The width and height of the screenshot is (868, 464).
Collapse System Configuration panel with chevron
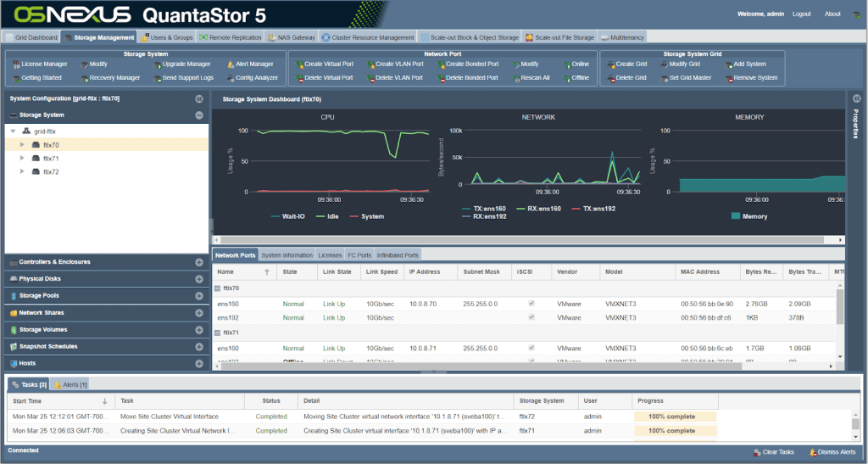pyautogui.click(x=199, y=98)
